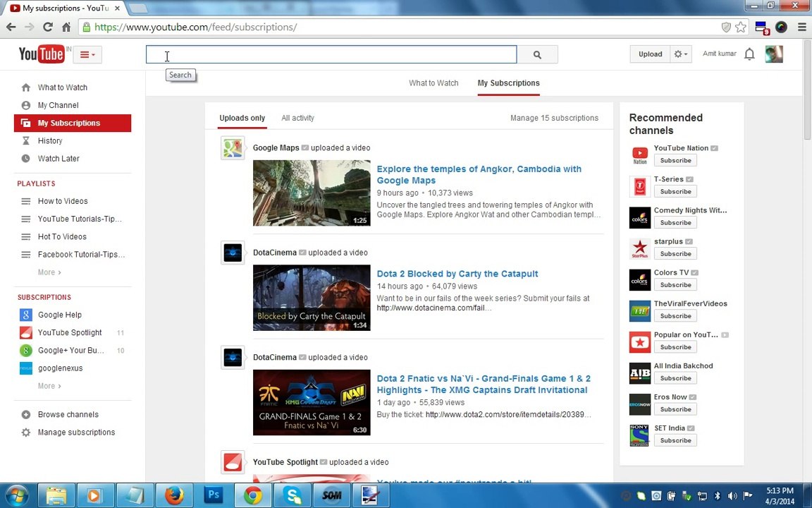Focus the YouTube search box

pos(331,54)
